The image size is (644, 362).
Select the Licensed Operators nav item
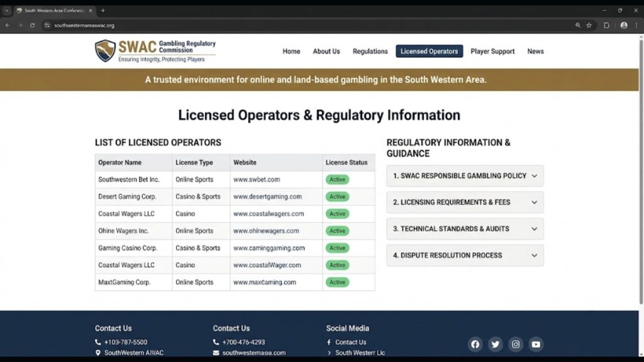click(x=429, y=52)
